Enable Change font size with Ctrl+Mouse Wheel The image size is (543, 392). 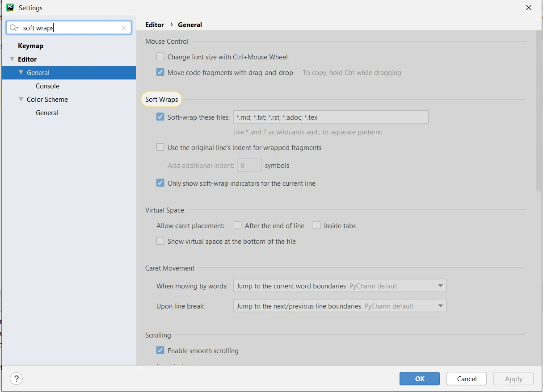pyautogui.click(x=160, y=57)
